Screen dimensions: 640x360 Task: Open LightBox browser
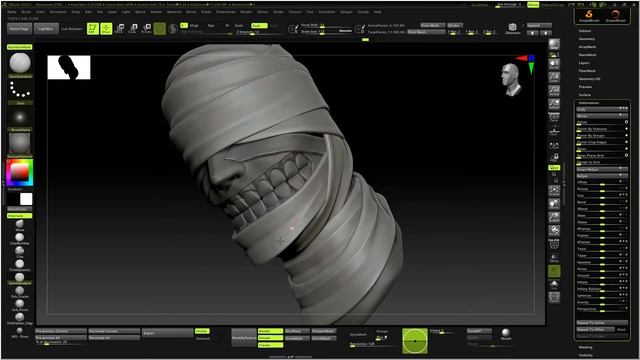46,29
